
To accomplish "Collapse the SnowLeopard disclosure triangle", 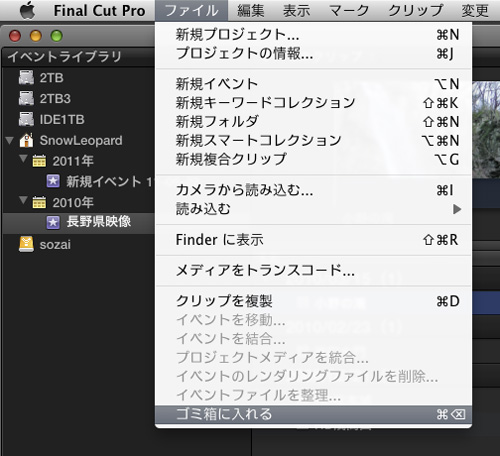I will (x=10, y=140).
